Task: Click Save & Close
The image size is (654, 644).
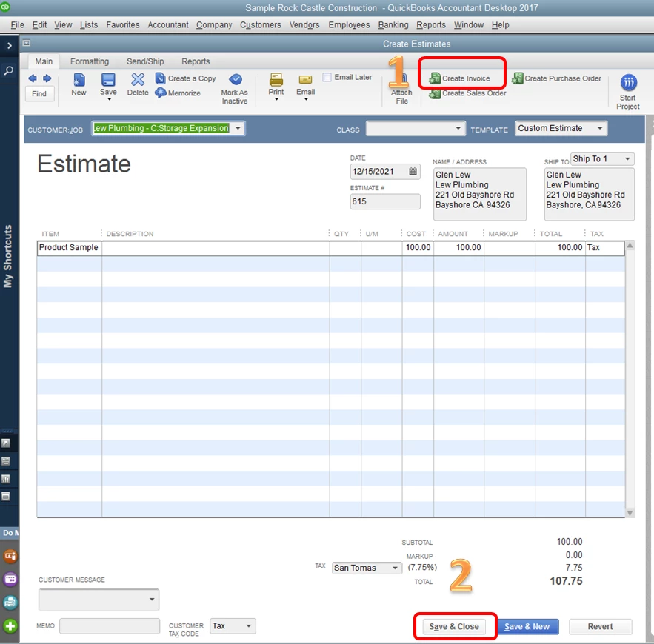Action: (x=454, y=626)
